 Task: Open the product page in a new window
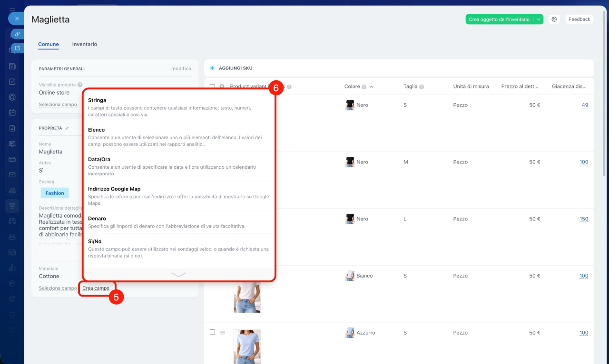click(x=17, y=48)
